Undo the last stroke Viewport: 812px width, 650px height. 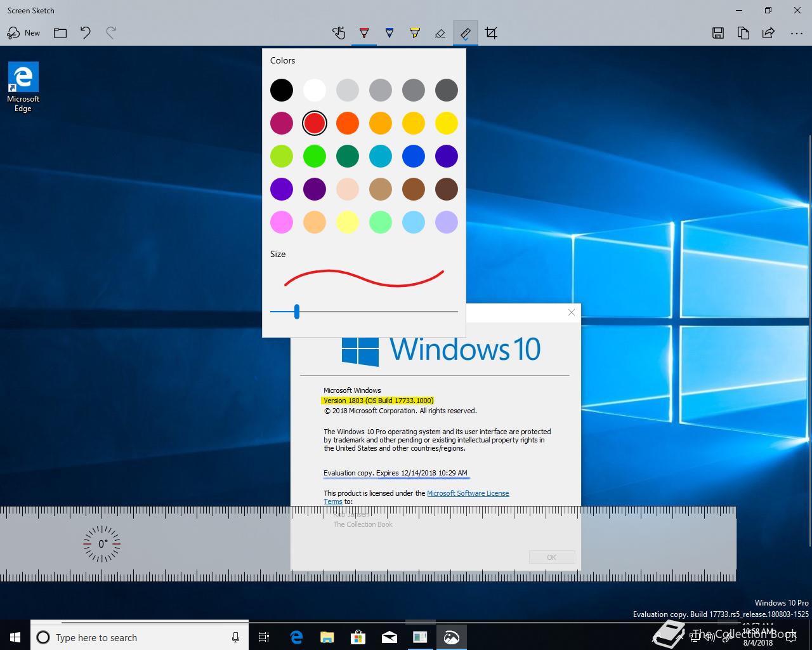tap(86, 33)
